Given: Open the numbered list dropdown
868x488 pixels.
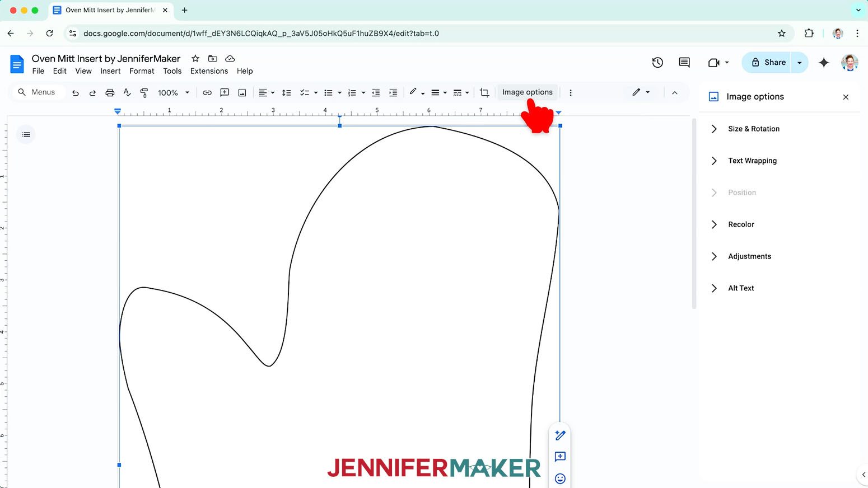Looking at the screenshot, I should 357,93.
